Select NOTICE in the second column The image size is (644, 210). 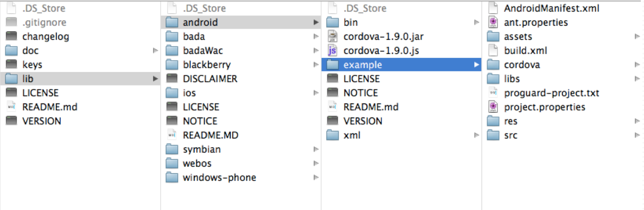tap(200, 121)
